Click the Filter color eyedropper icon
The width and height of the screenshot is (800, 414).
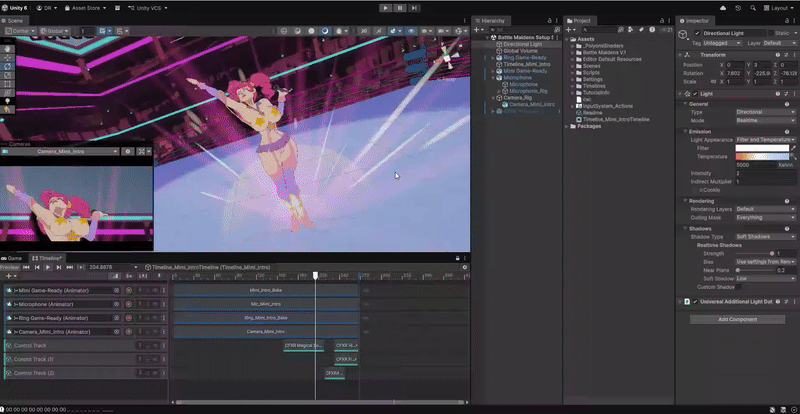click(x=793, y=148)
